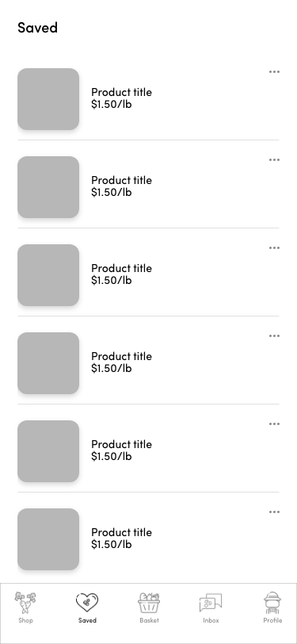The image size is (297, 644).
Task: Open the Profile farmer icon
Action: click(x=272, y=603)
